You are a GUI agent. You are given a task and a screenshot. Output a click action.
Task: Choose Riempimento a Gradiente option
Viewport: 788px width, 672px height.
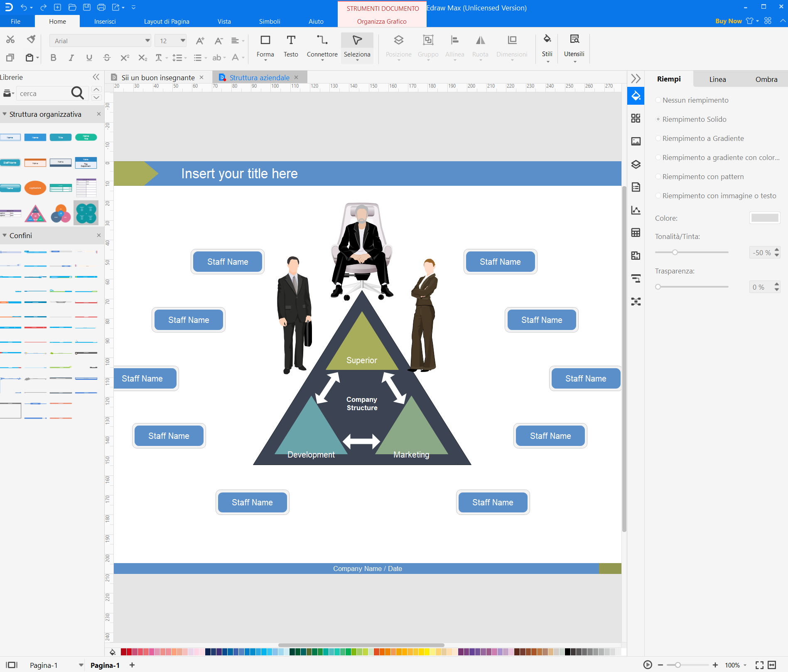pyautogui.click(x=658, y=138)
